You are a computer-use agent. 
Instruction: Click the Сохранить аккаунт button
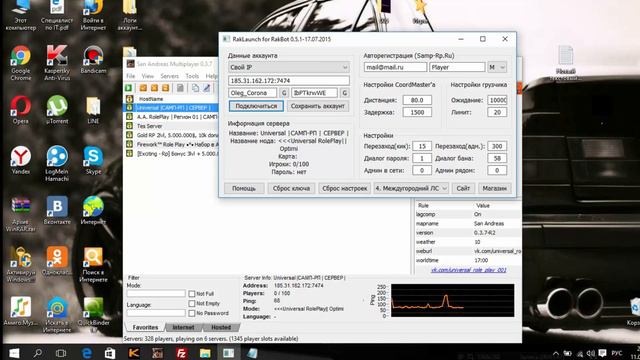318,106
